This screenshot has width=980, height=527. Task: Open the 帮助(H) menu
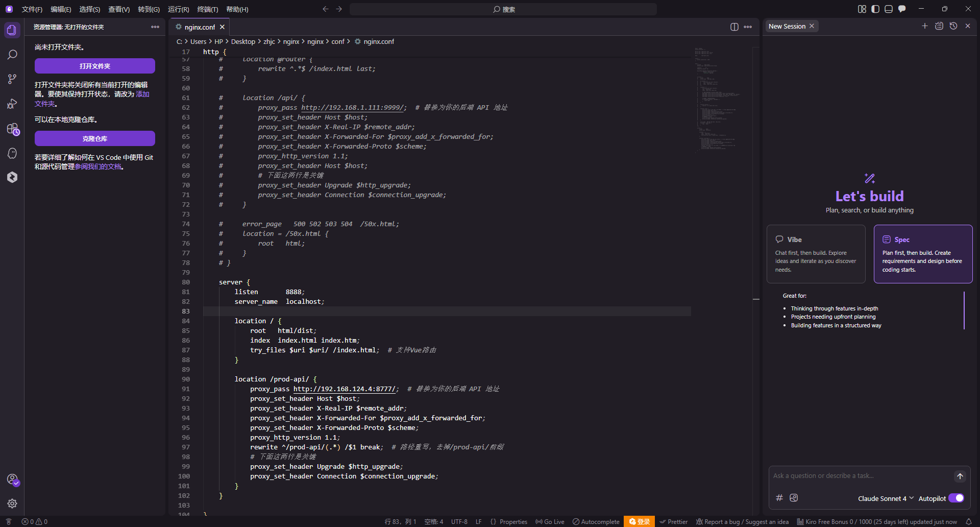coord(237,9)
